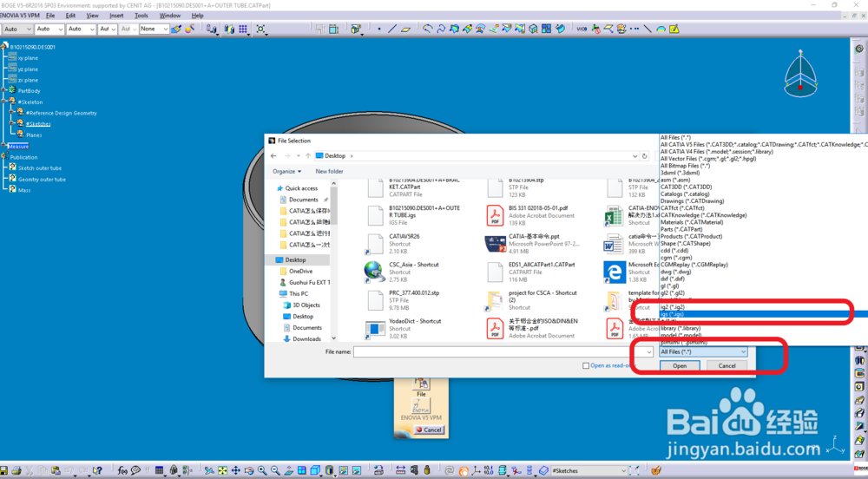The width and height of the screenshot is (868, 479).
Task: Expand the address bar path dropdown
Action: 635,156
